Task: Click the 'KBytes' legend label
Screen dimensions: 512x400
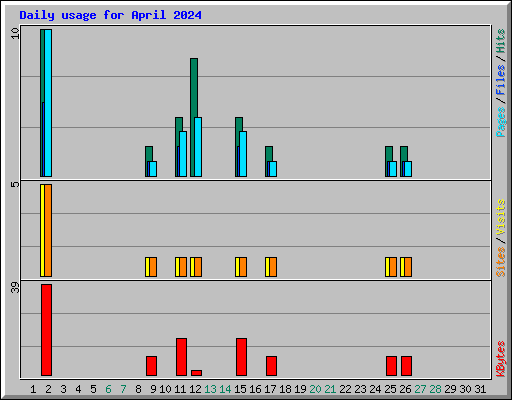Action: click(500, 359)
